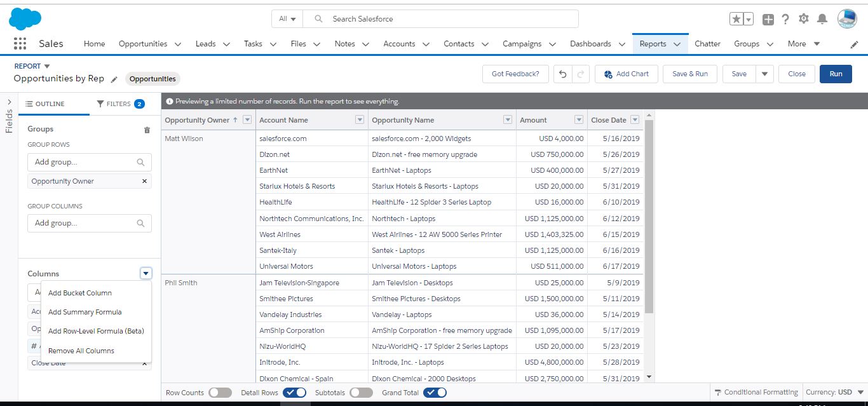Click the Got Feedback? button
Screen dimensions: 868x406
(x=515, y=74)
